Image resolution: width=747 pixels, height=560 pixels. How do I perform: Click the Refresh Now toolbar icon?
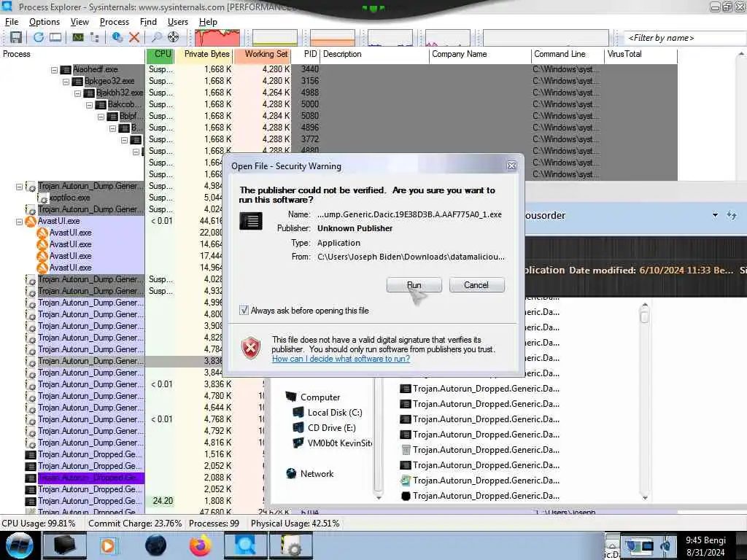pos(39,37)
